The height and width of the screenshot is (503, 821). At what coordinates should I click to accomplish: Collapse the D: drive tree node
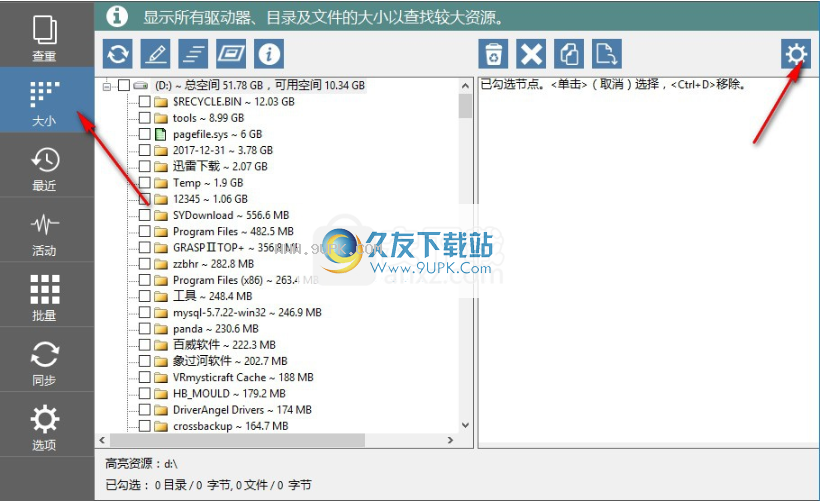(108, 85)
